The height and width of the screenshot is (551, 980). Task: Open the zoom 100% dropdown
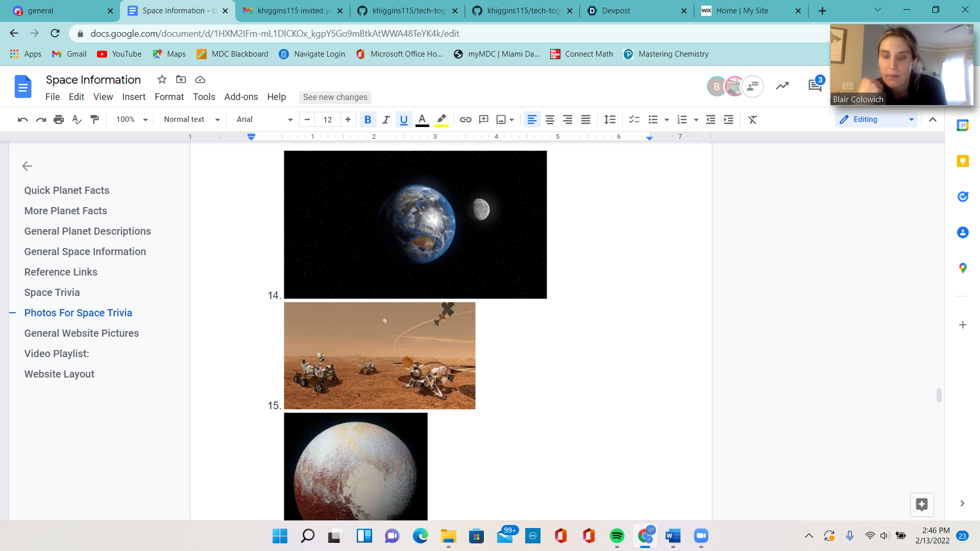point(131,119)
